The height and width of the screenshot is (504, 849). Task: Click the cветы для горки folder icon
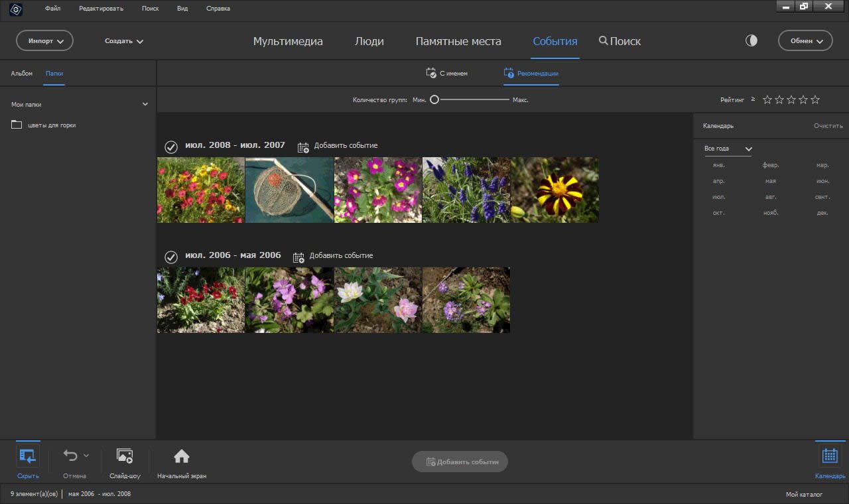point(17,125)
